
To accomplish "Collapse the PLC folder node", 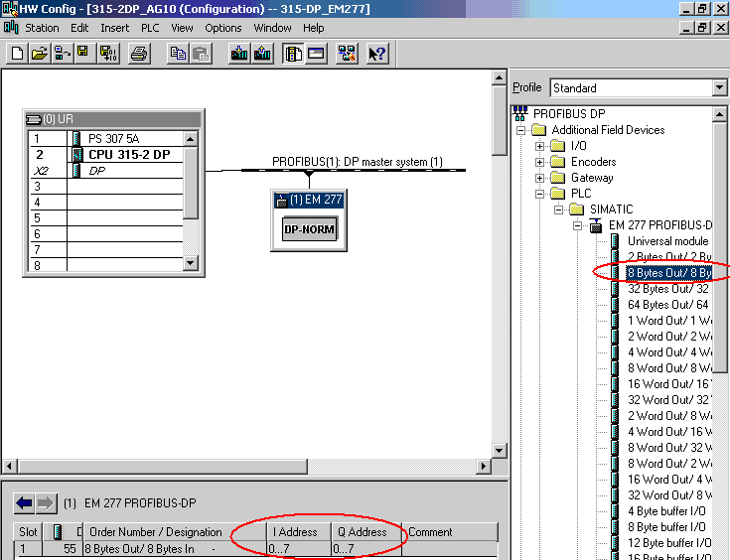I will tap(540, 194).
